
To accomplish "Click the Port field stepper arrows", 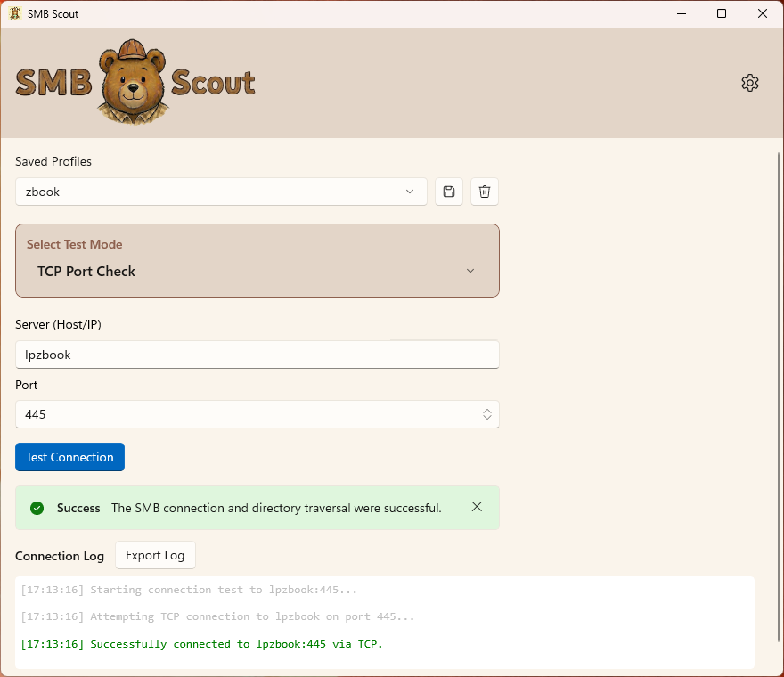I will (487, 414).
